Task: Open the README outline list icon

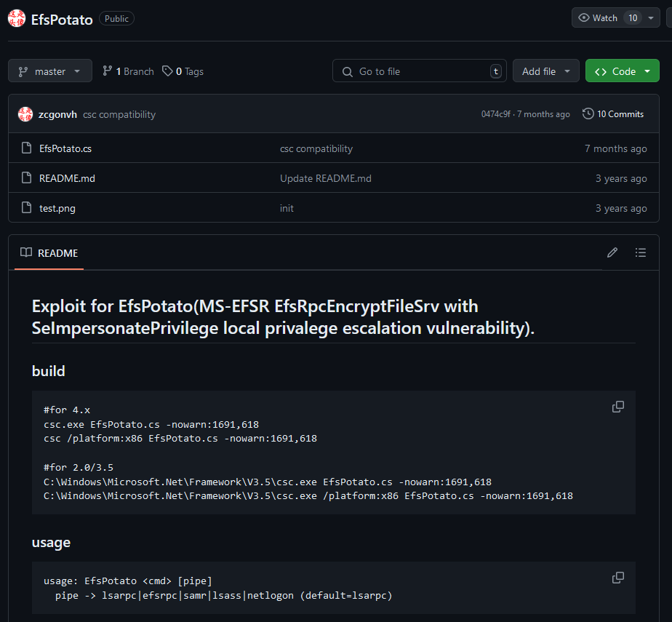Action: pos(640,252)
